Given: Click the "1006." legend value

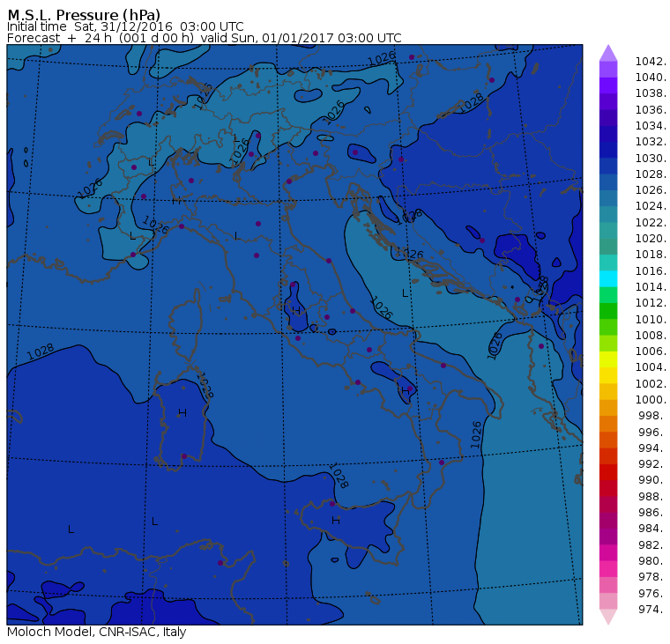Looking at the screenshot, I should pyautogui.click(x=651, y=351).
